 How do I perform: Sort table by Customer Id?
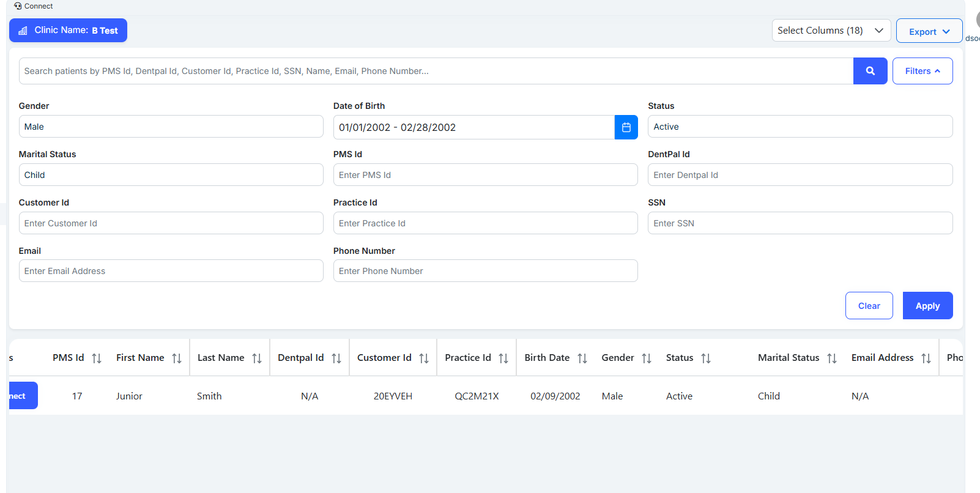click(424, 358)
